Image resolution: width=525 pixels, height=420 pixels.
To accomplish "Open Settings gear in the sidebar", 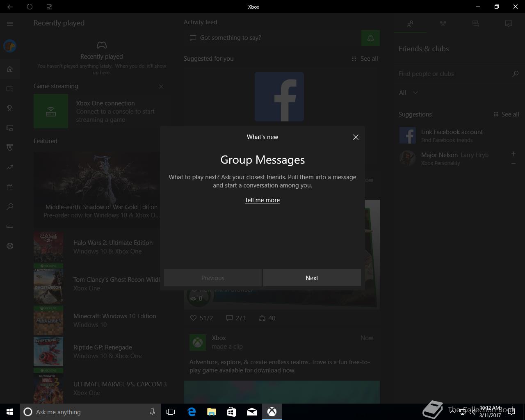I will [x=10, y=246].
